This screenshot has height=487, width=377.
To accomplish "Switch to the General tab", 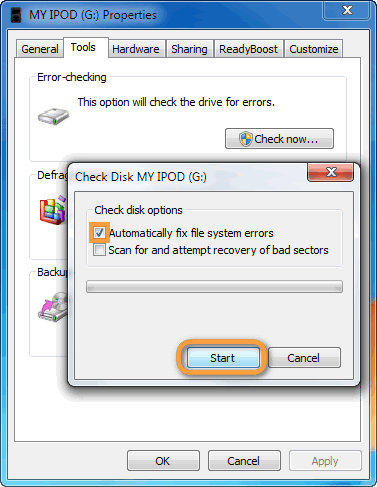I will click(x=40, y=49).
